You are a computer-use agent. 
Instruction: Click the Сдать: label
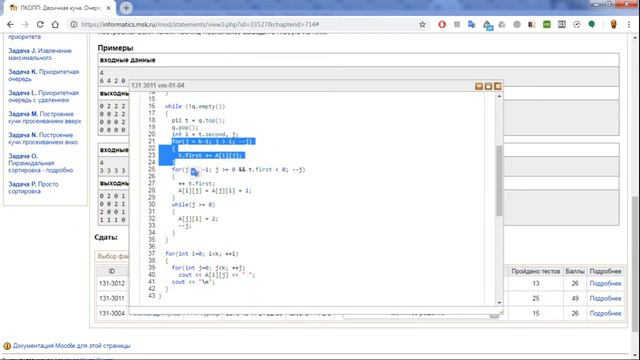tap(106, 238)
